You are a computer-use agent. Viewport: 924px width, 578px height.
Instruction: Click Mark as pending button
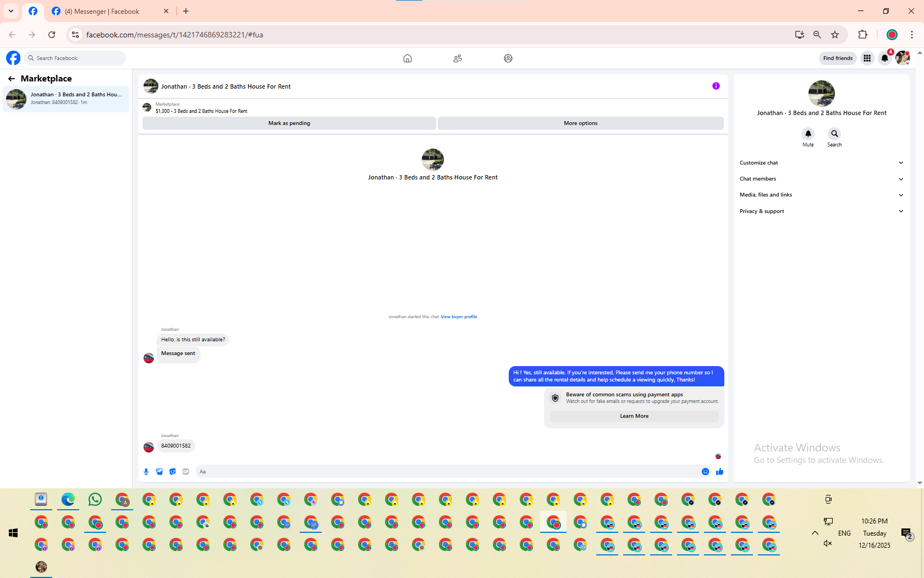[289, 123]
